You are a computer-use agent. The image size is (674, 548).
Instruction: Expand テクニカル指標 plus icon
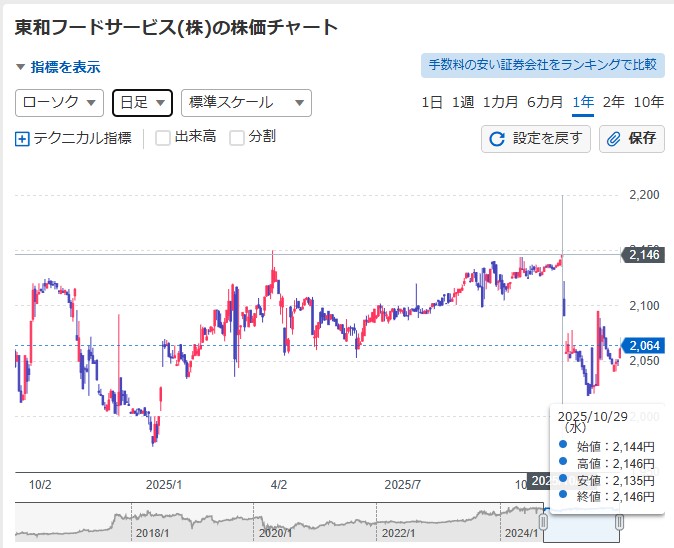click(x=22, y=139)
